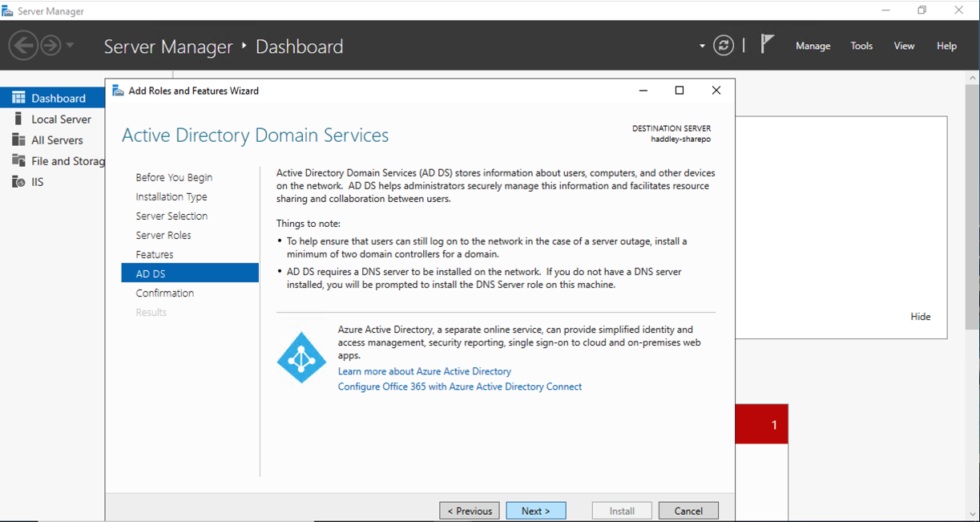Go to Server Roles wizard step

pyautogui.click(x=163, y=235)
